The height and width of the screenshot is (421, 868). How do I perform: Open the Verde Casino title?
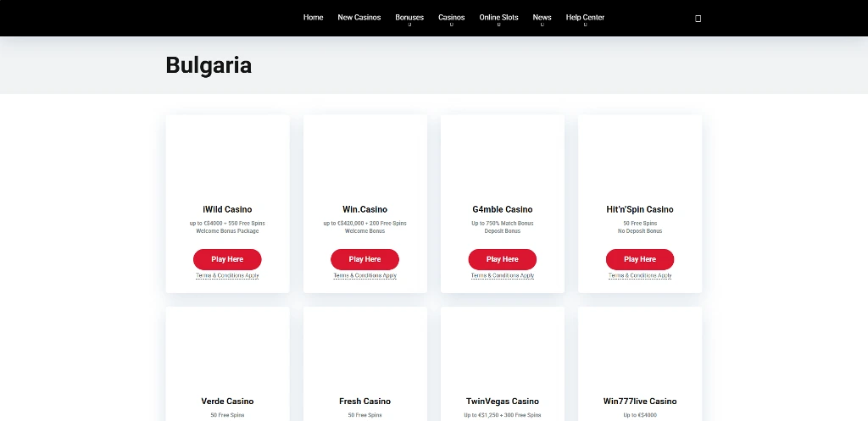[227, 402]
